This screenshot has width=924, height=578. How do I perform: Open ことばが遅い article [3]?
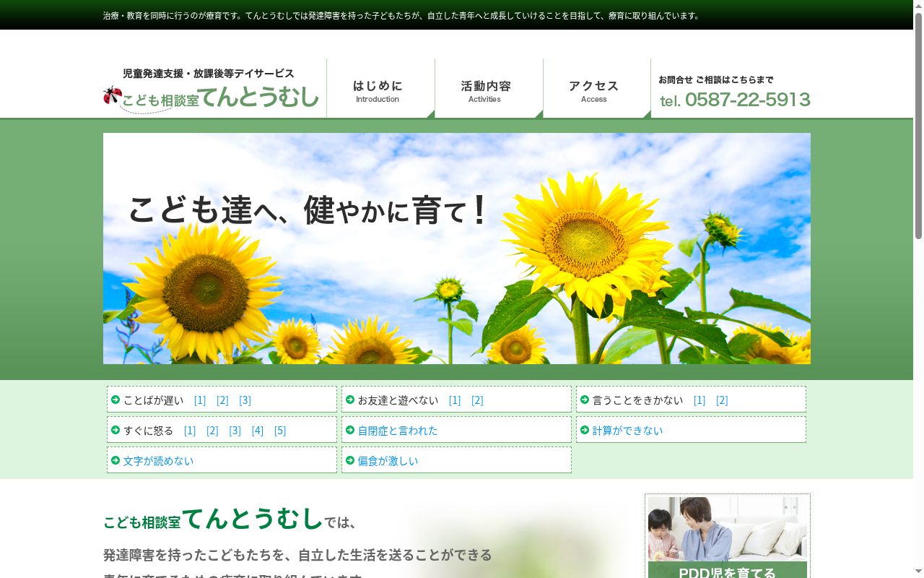click(245, 400)
